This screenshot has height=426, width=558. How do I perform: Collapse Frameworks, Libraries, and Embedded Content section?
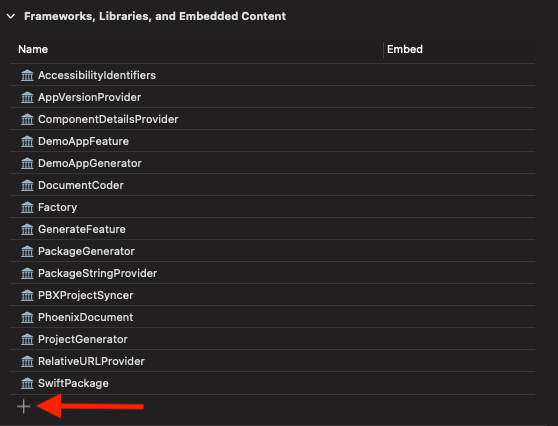point(11,16)
